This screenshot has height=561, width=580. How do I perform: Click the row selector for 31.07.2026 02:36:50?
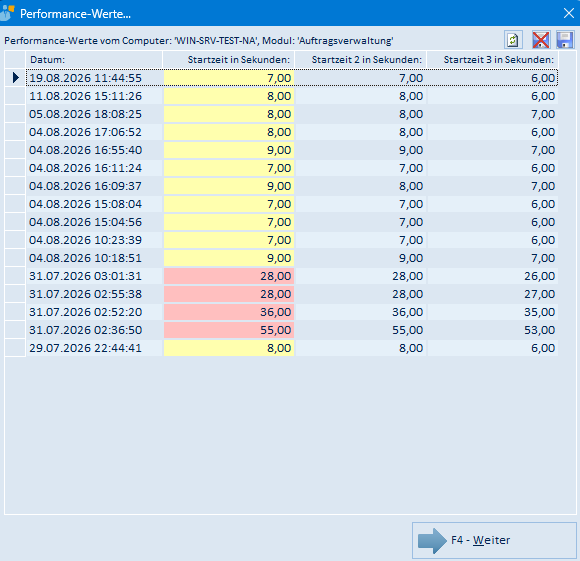15,330
